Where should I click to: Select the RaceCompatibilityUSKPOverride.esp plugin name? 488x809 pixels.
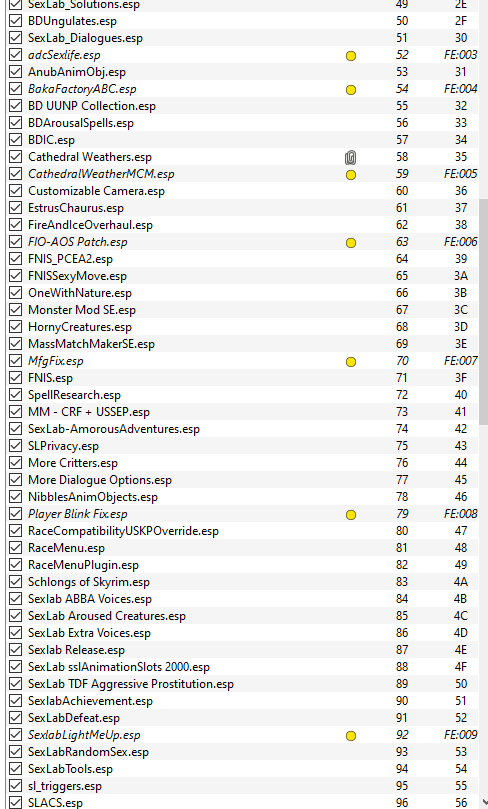click(123, 531)
